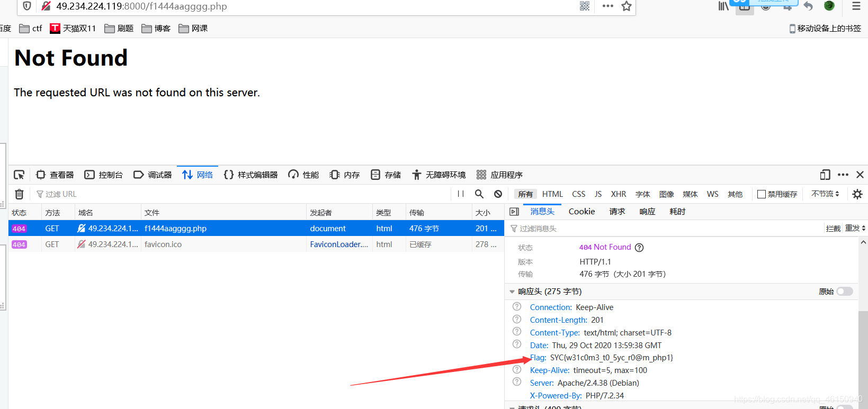This screenshot has width=868, height=409.
Task: Pause network recording
Action: [x=461, y=194]
